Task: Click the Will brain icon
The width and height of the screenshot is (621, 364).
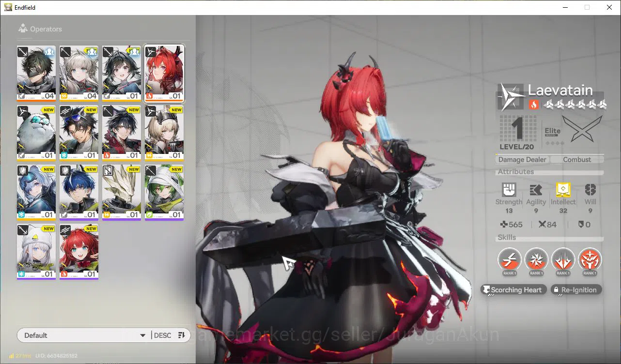Action: click(590, 190)
